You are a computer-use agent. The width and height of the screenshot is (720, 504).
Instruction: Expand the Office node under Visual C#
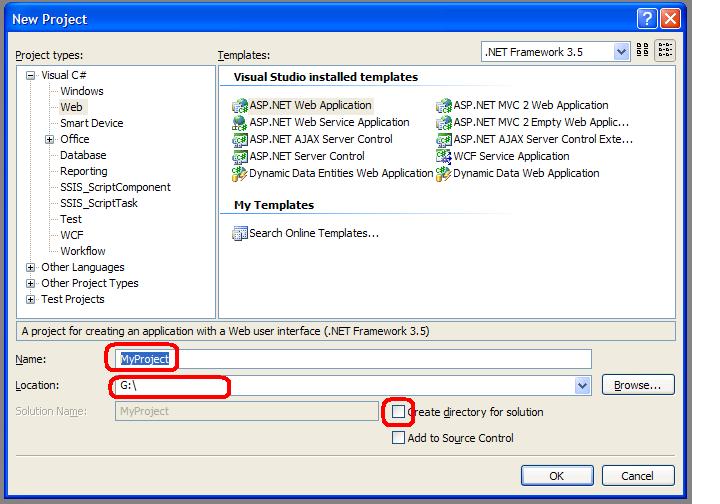[50, 140]
